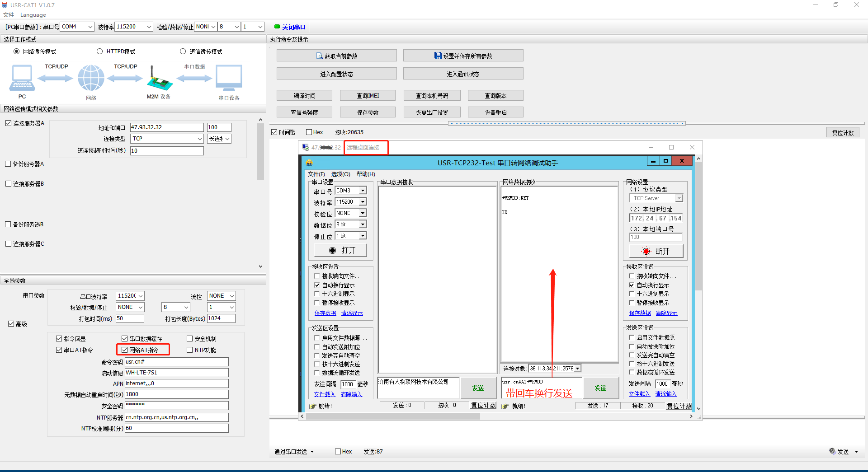Screen dimensions: 868x472
Task: Open the Language menu
Action: (x=33, y=15)
